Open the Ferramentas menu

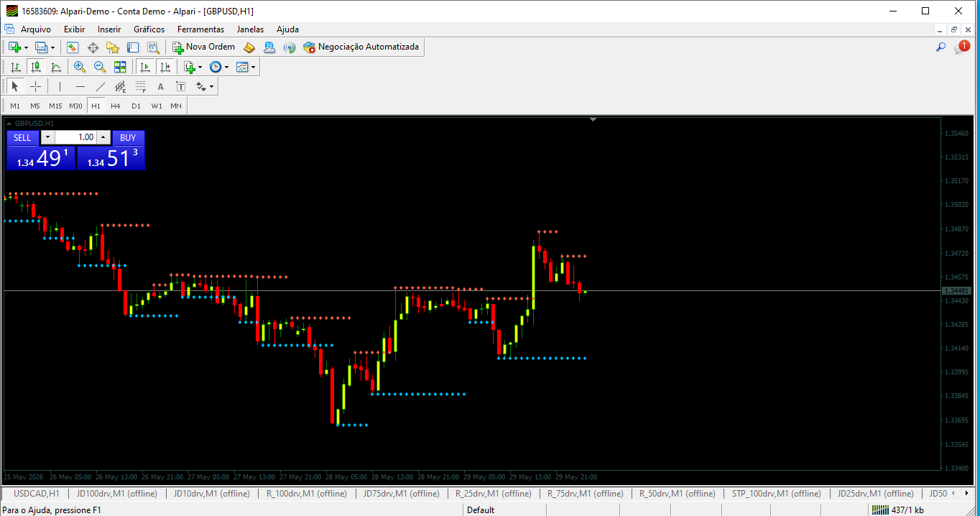pos(200,29)
